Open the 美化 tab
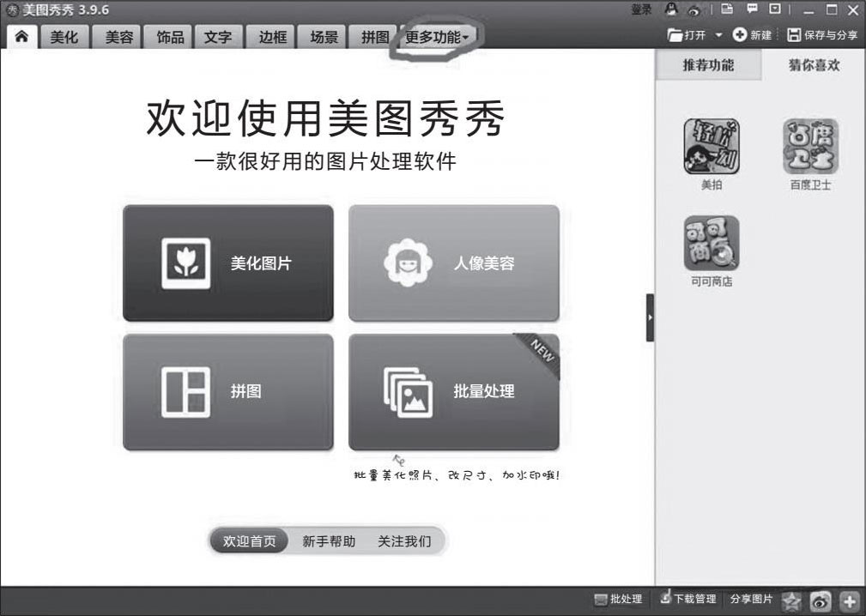Viewport: 866px width, 616px height. (x=64, y=37)
